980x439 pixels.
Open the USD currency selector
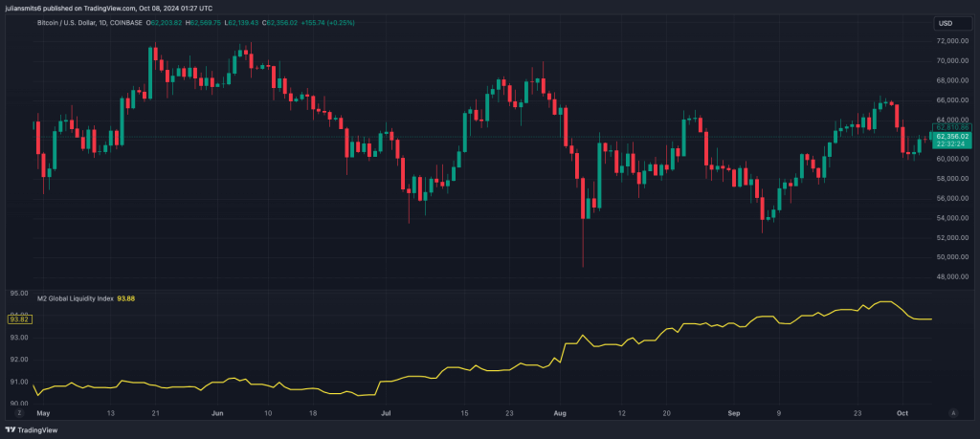(x=952, y=23)
